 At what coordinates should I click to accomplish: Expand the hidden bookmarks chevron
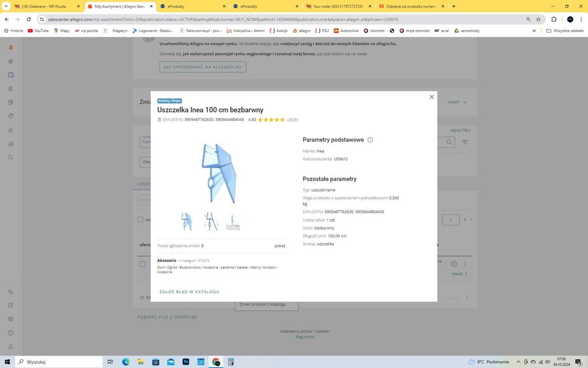pos(534,31)
